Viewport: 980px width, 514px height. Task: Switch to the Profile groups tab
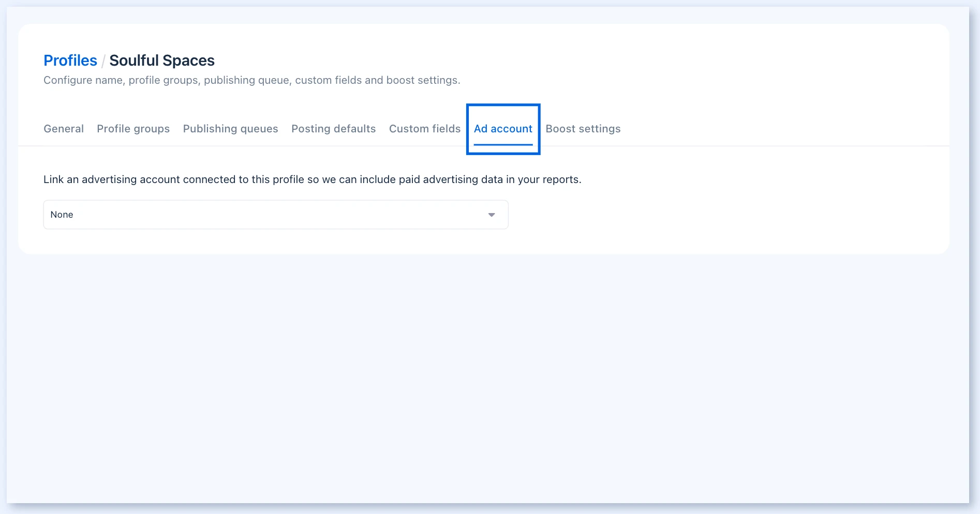133,129
